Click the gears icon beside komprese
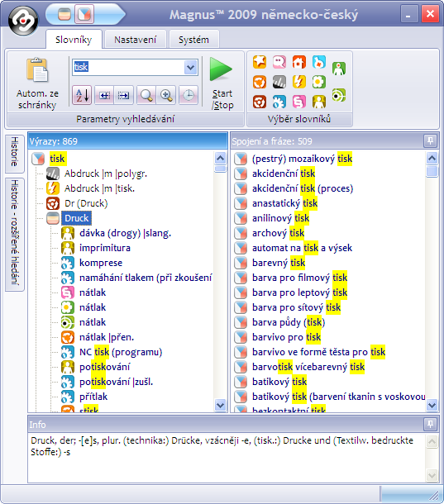 (x=68, y=263)
